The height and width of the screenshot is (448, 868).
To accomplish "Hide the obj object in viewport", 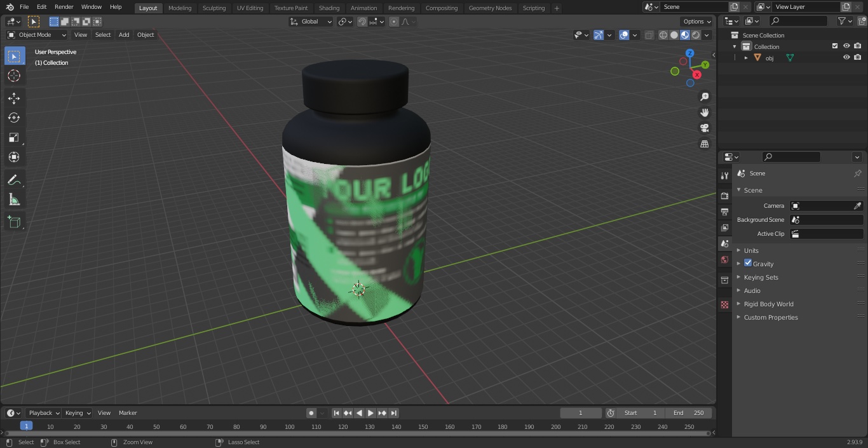I will 846,57.
